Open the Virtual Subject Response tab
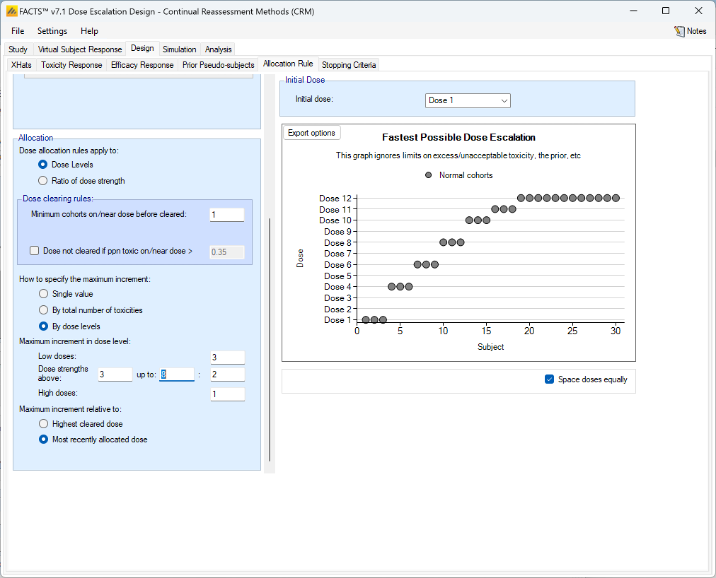Screen dimensions: 716x578 pyautogui.click(x=80, y=49)
